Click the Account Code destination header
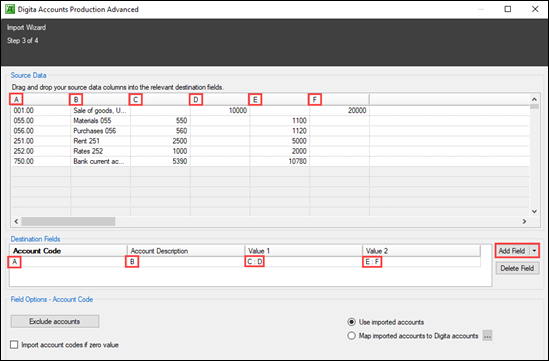This screenshot has width=549, height=361. click(x=68, y=251)
